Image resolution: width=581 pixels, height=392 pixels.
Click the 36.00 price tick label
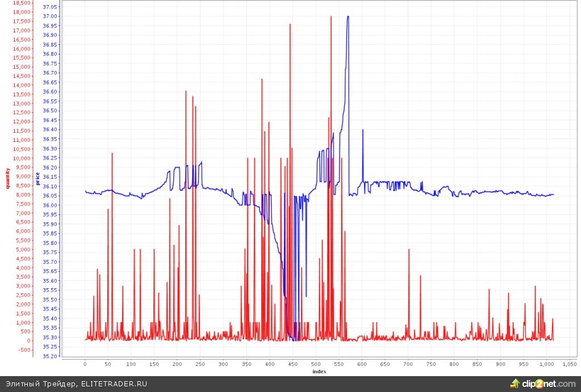pos(50,205)
